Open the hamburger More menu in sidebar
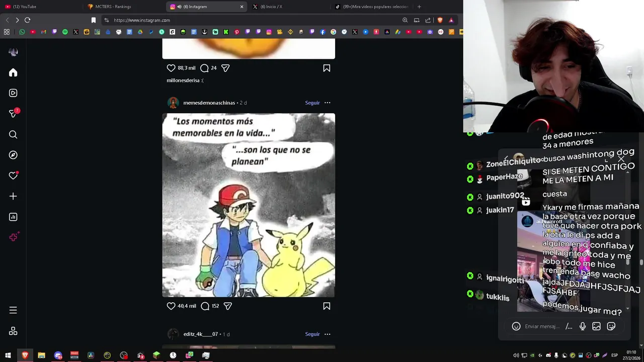The width and height of the screenshot is (644, 362). point(13,310)
